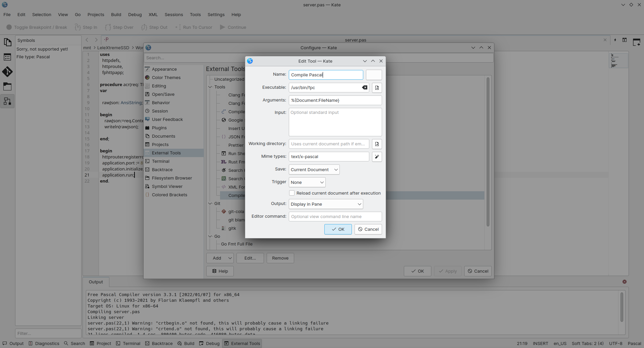Open the Build menu
The height and width of the screenshot is (348, 644).
point(116,15)
